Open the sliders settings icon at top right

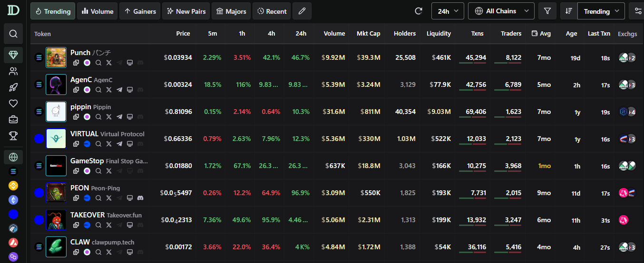click(637, 11)
